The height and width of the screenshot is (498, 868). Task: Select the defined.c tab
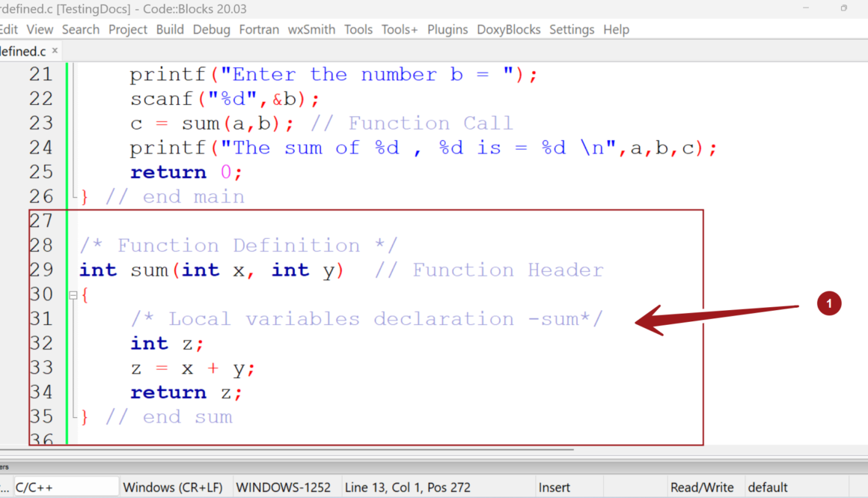(22, 50)
